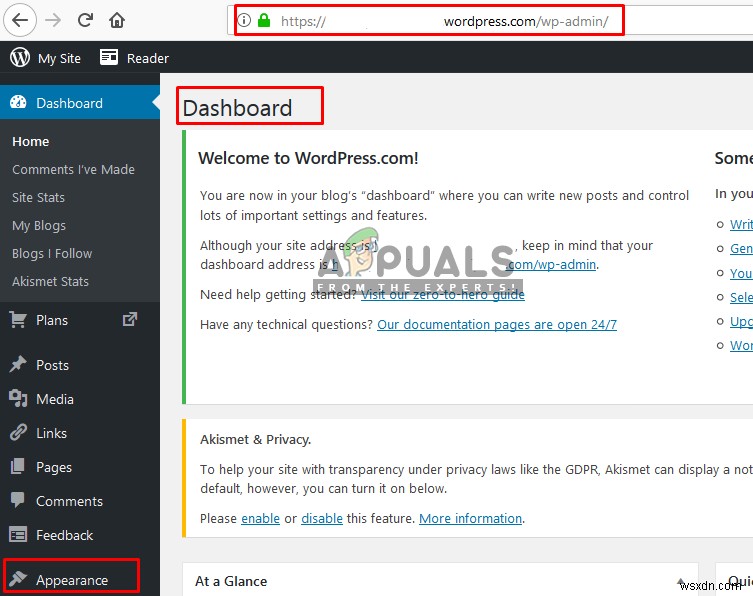Open the Links menu item
The image size is (753, 596).
click(x=51, y=433)
